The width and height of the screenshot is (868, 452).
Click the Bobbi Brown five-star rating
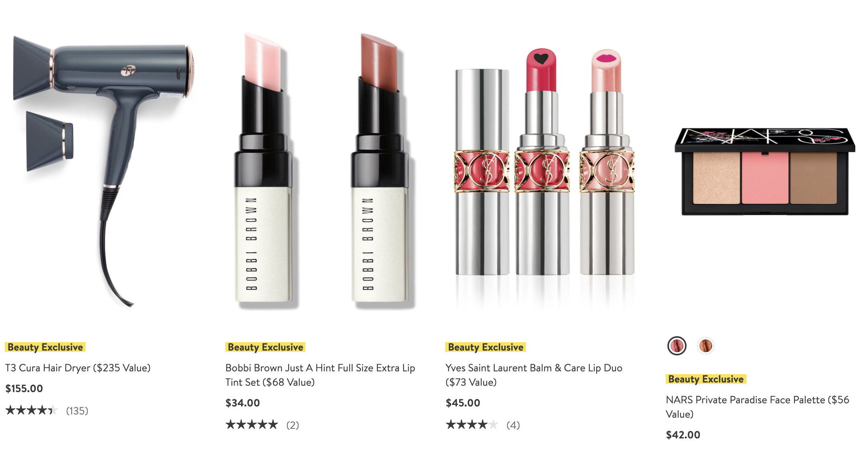tap(251, 424)
